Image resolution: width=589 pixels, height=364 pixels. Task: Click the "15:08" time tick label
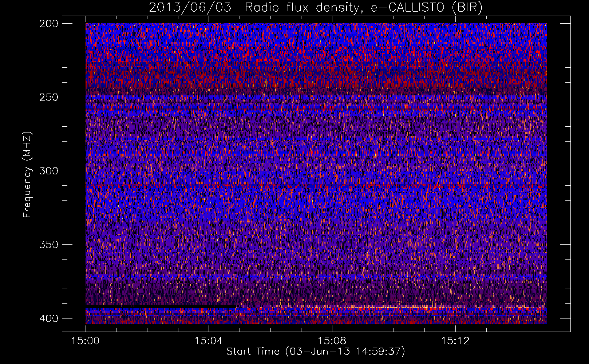332,341
